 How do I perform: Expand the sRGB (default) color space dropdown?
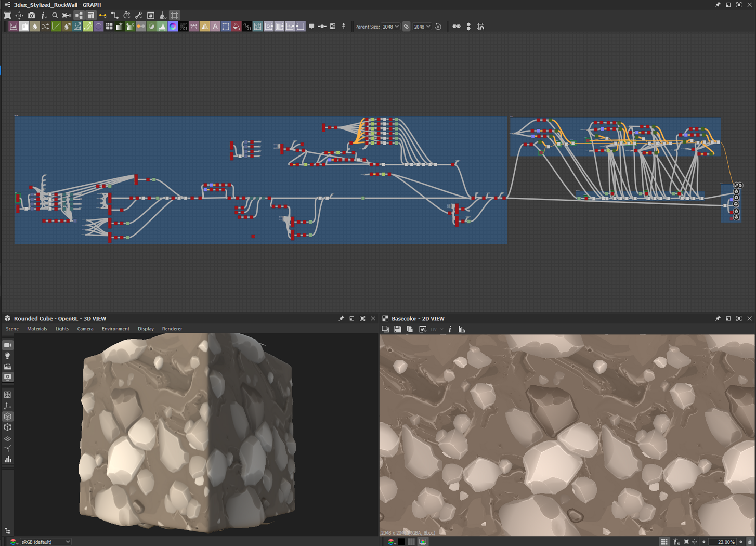coord(46,542)
